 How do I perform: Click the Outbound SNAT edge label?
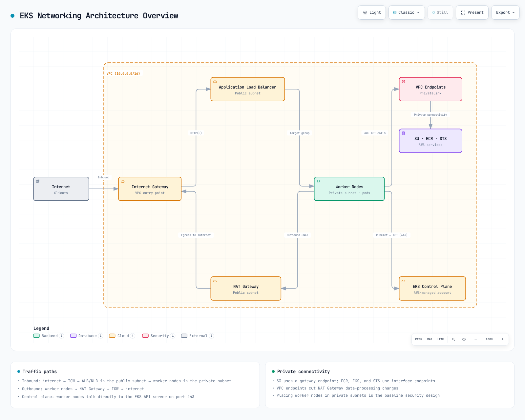point(298,235)
